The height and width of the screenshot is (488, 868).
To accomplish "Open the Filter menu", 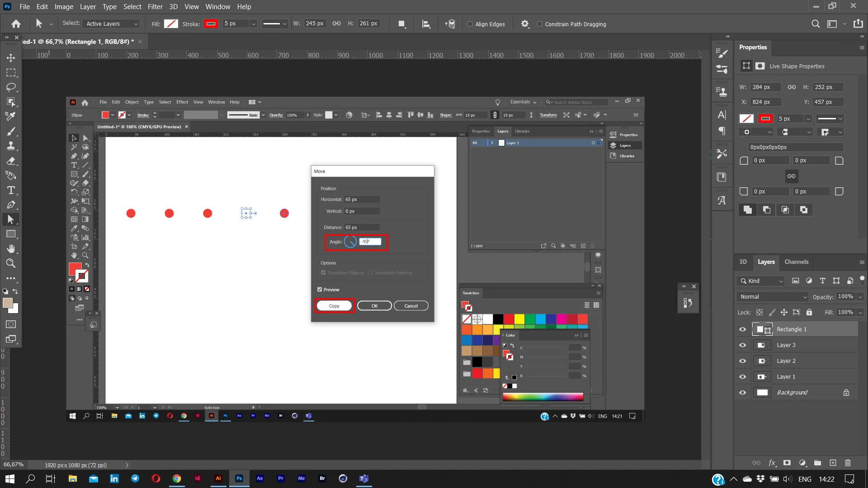I will point(155,7).
